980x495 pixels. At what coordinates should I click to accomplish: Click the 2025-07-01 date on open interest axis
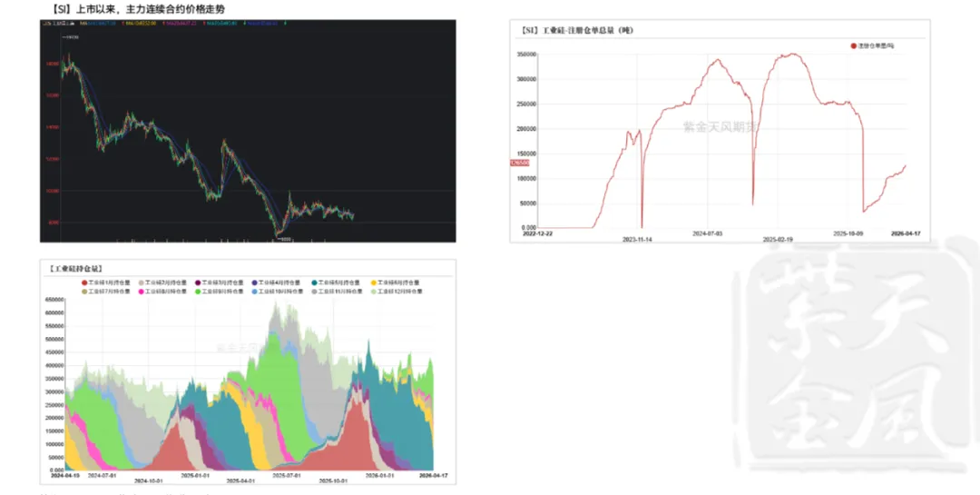click(286, 475)
